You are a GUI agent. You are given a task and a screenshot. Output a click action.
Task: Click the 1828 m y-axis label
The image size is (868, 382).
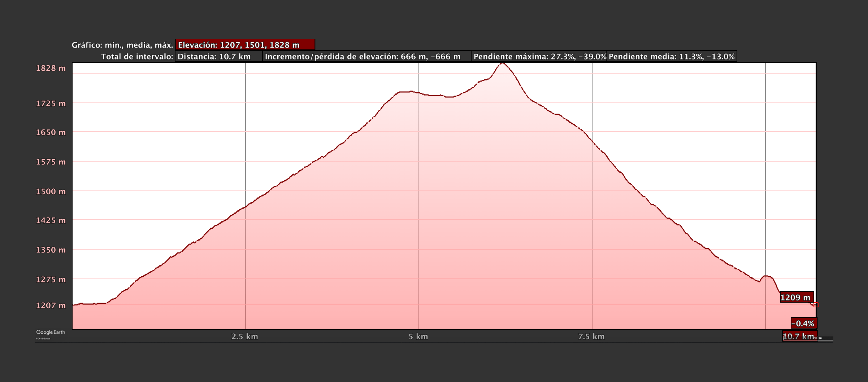point(51,68)
